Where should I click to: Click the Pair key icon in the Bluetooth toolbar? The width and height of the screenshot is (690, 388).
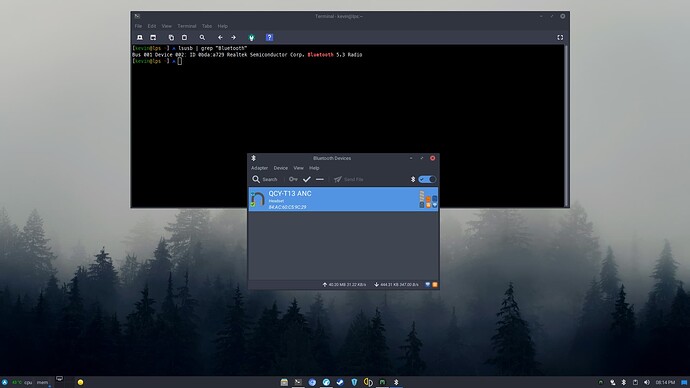pos(293,179)
